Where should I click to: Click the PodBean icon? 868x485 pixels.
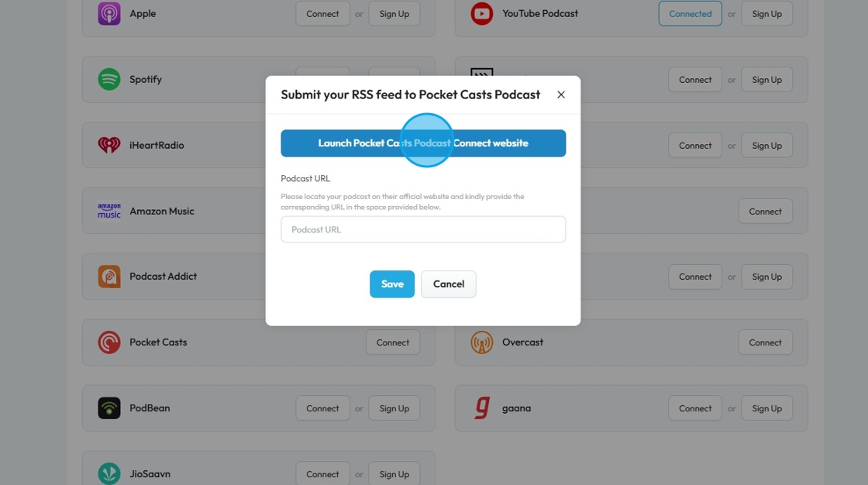tap(109, 408)
